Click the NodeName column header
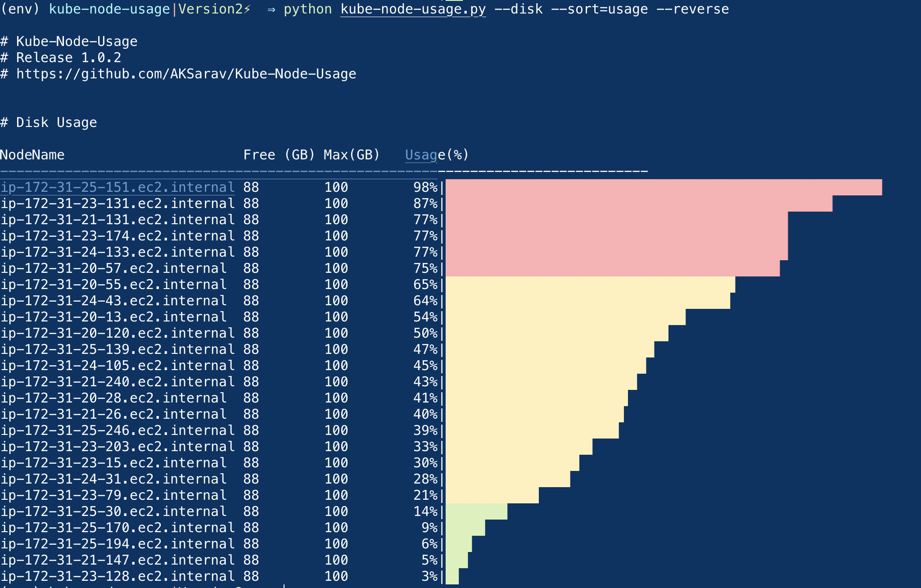Image resolution: width=921 pixels, height=588 pixels. [32, 155]
